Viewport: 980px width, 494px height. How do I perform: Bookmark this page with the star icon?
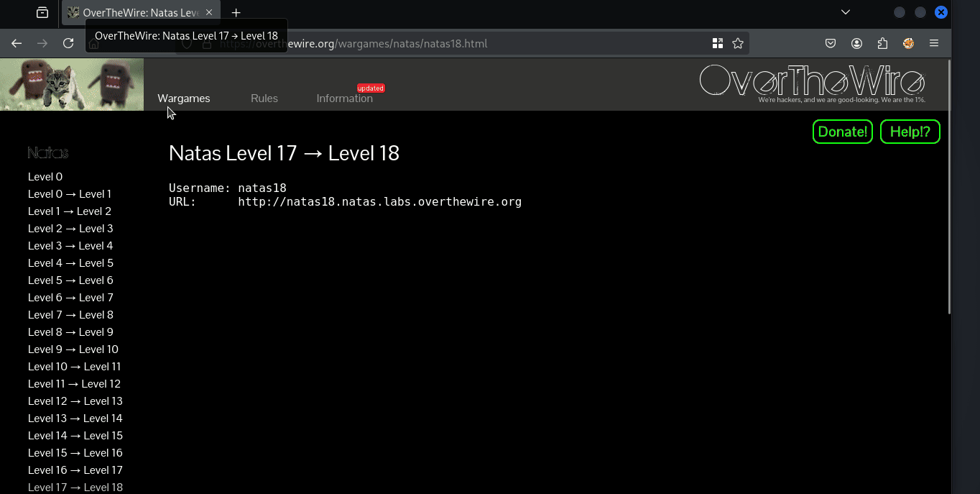point(738,43)
